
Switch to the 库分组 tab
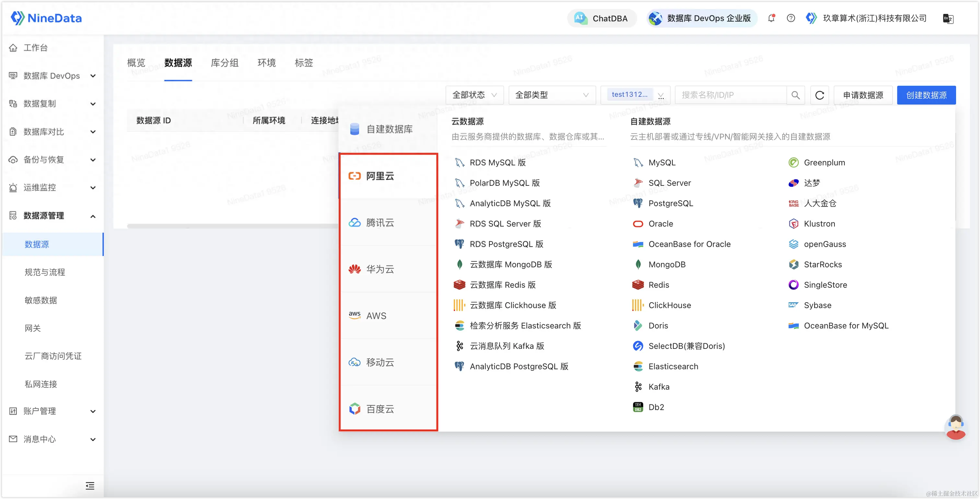pyautogui.click(x=225, y=63)
